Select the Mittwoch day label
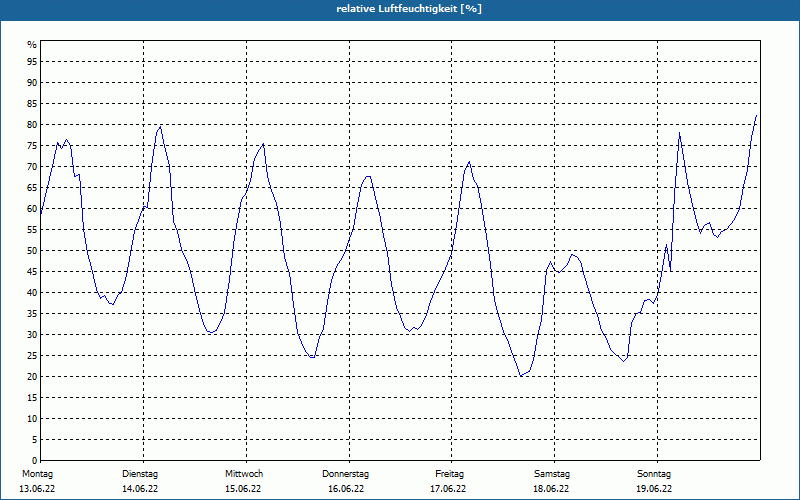 pos(244,474)
